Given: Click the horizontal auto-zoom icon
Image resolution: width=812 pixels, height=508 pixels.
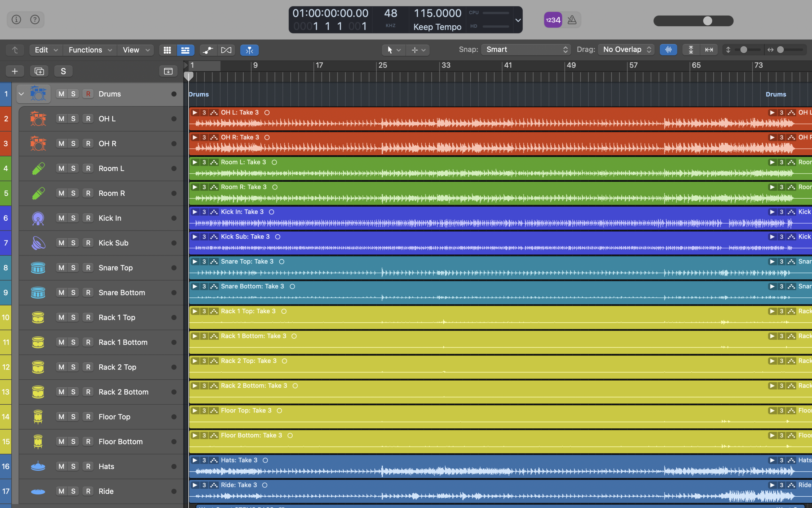Looking at the screenshot, I should pyautogui.click(x=709, y=49).
